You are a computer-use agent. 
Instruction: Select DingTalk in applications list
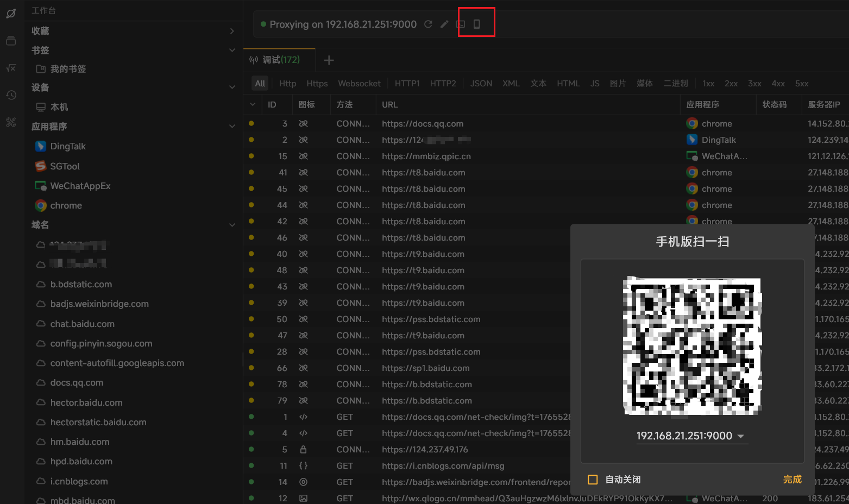(x=68, y=146)
